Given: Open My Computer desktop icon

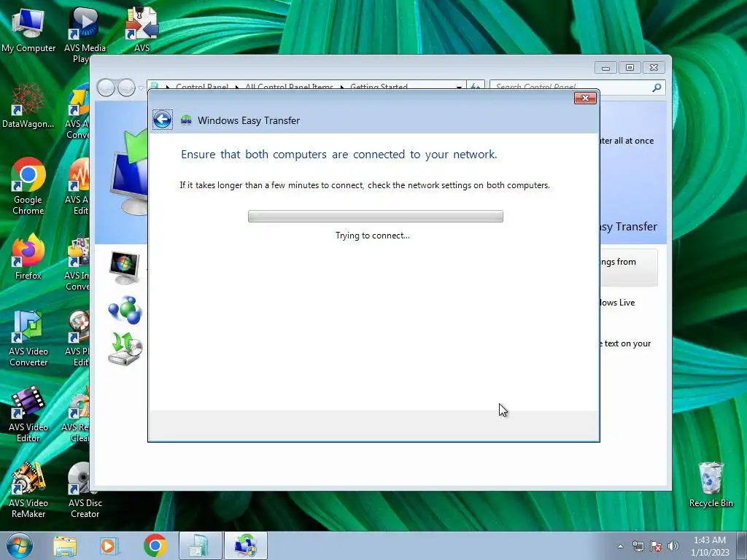Looking at the screenshot, I should tap(28, 29).
